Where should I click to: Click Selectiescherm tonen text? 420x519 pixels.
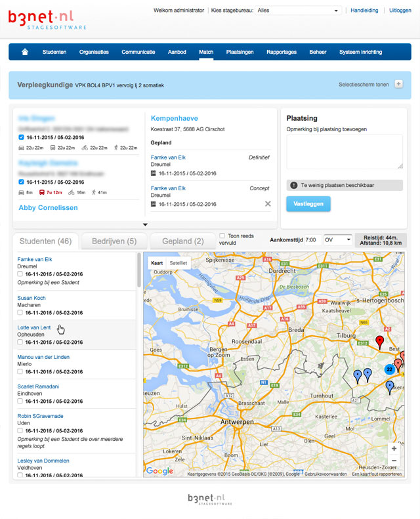click(364, 85)
